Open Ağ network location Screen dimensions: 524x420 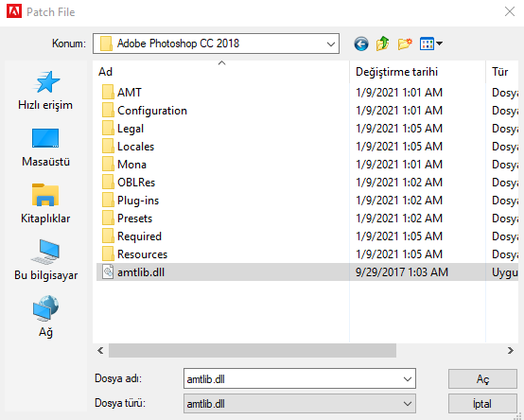click(x=45, y=317)
